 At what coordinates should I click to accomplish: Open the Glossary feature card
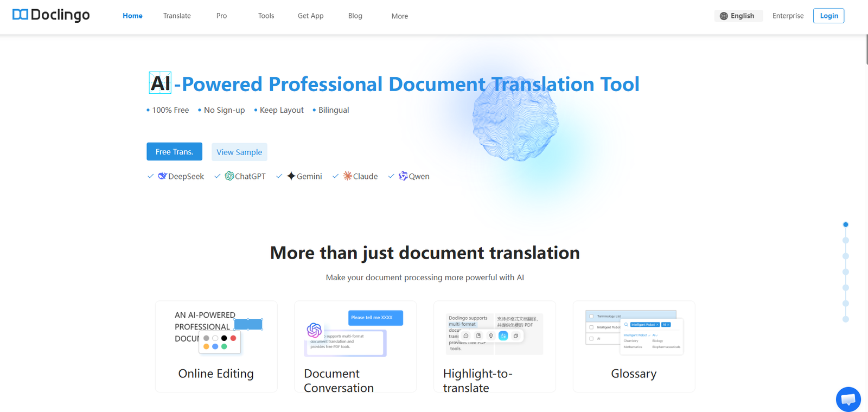[634, 346]
